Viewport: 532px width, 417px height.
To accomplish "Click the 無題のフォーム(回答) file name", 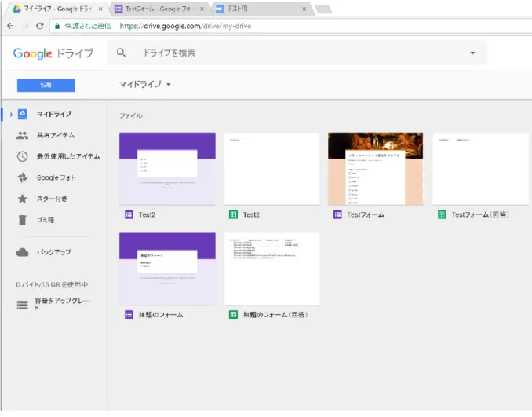I will 275,315.
